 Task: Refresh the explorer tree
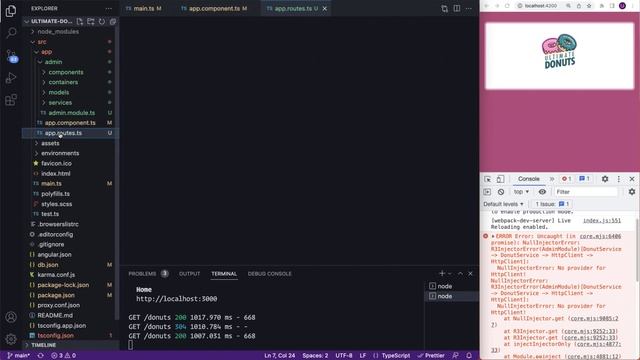(102, 21)
